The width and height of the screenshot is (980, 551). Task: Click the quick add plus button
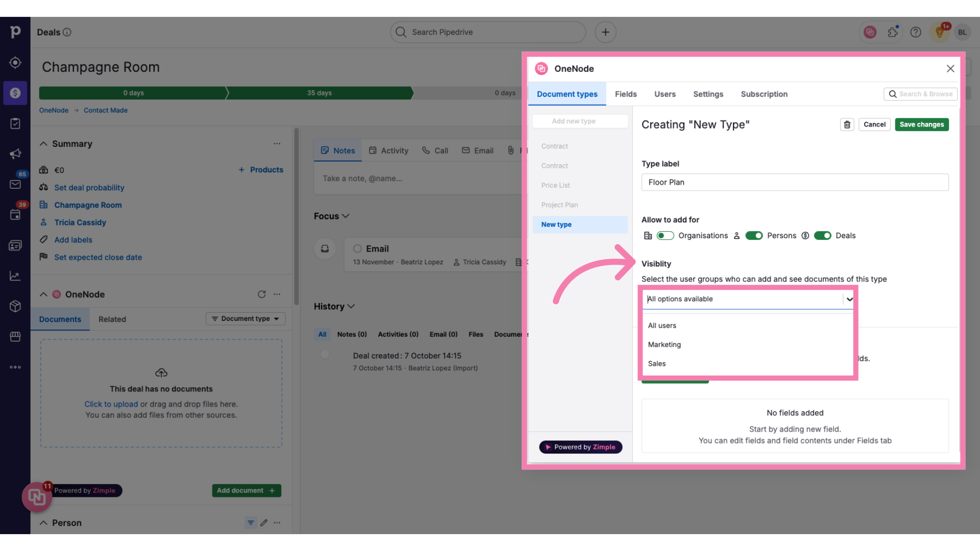605,32
